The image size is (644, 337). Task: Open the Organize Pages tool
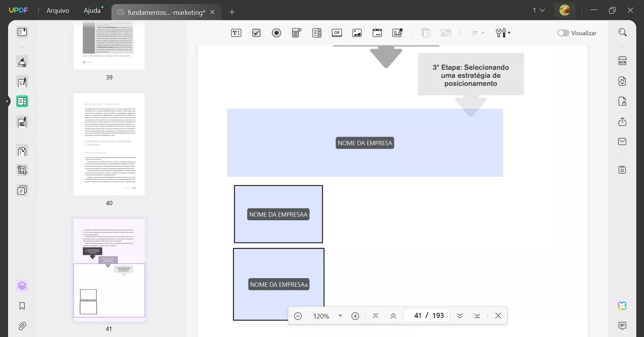point(22,151)
